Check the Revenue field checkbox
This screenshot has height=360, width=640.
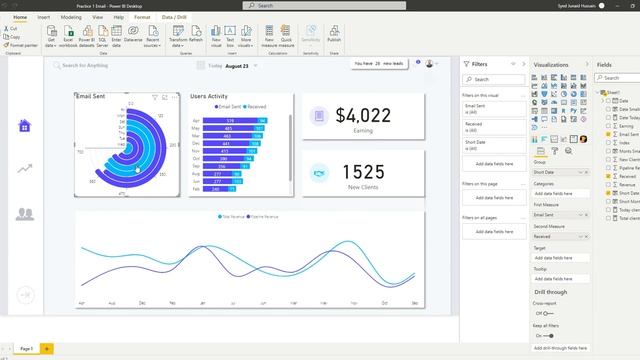(608, 185)
